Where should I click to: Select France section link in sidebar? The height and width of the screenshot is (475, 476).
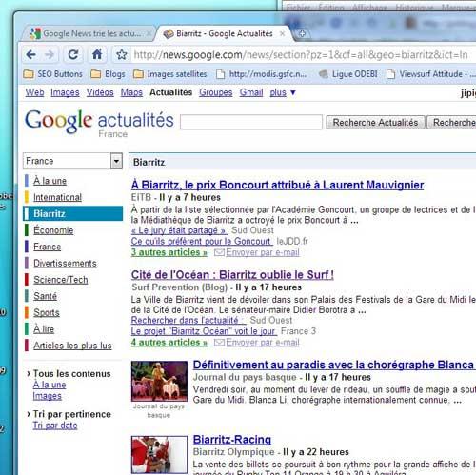[x=48, y=247]
